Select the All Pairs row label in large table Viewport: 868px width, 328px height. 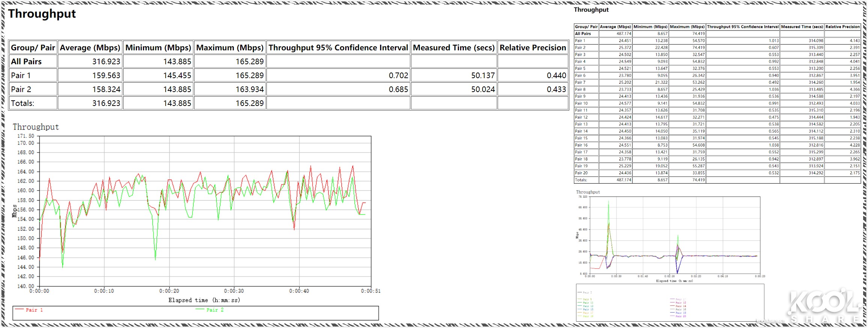(26, 62)
